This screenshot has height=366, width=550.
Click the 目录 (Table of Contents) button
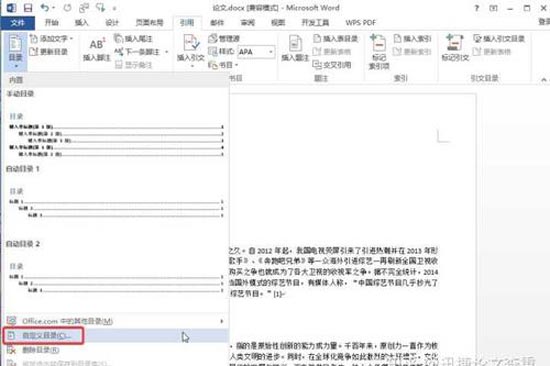pos(15,51)
